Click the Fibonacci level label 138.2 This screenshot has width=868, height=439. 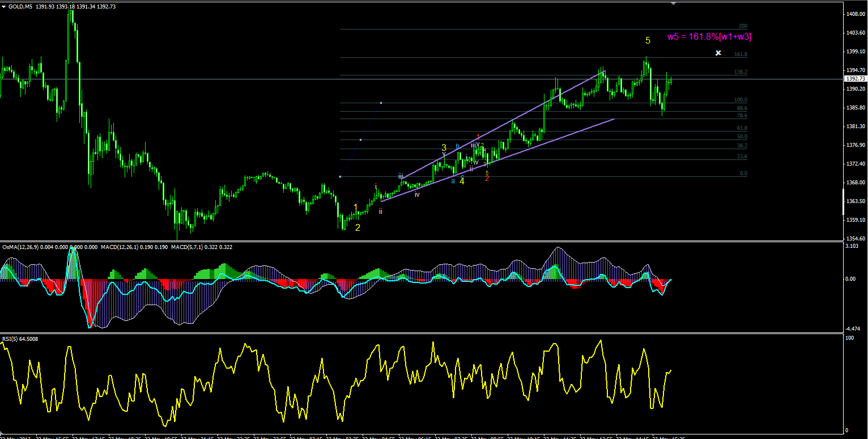741,72
